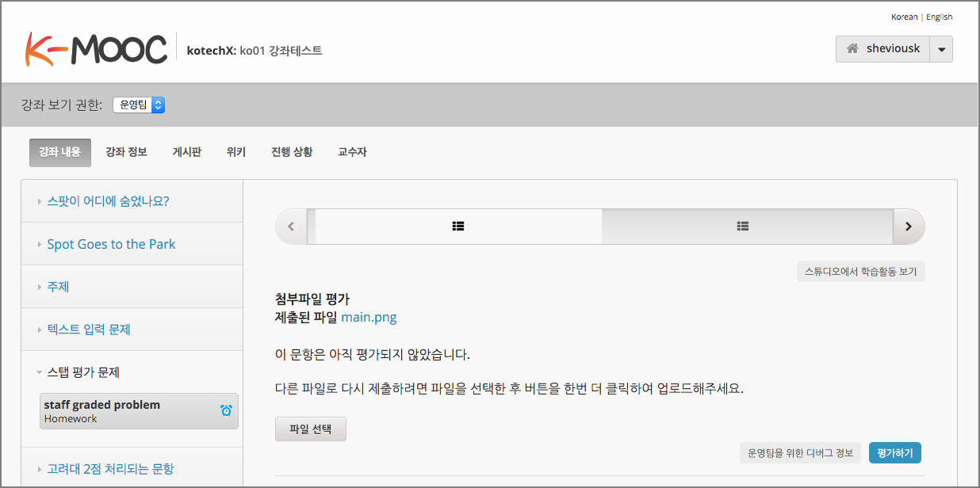Screen dimensions: 980x488
Task: Open the main.png submitted file link
Action: tap(369, 318)
